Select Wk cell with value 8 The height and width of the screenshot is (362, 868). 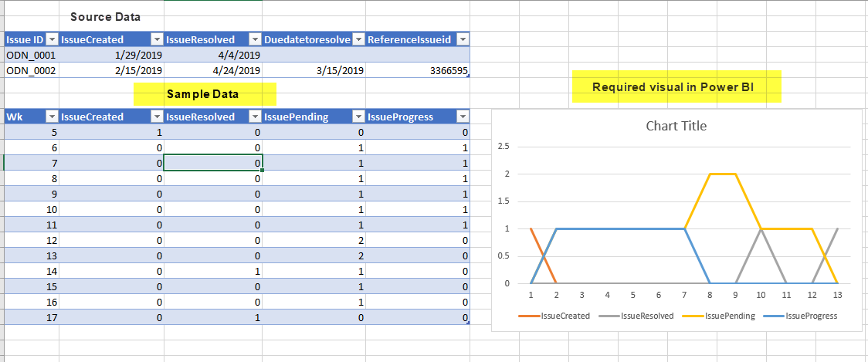pyautogui.click(x=32, y=179)
